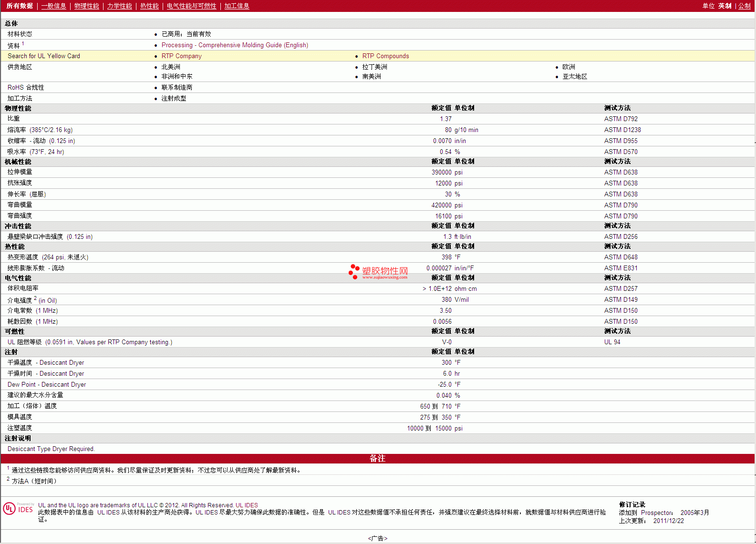Click the UL IDES logo icon
This screenshot has width=756, height=544.
click(18, 508)
